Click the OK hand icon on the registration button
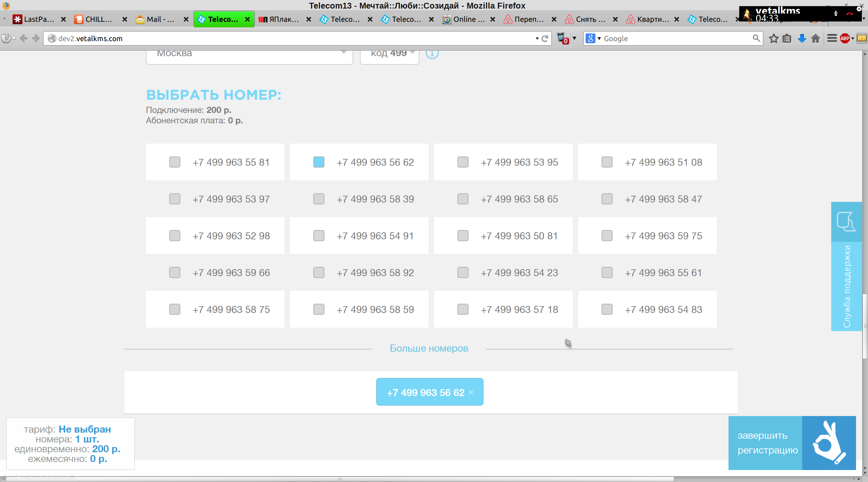Screen dimensions: 868x482 tap(829, 443)
